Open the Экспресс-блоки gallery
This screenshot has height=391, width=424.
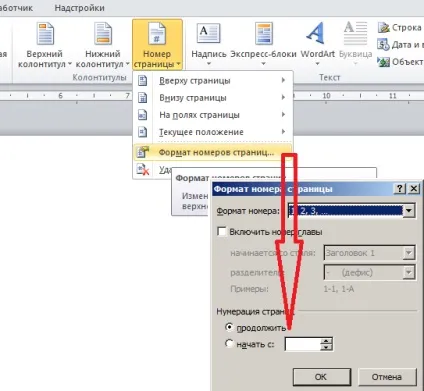point(263,45)
